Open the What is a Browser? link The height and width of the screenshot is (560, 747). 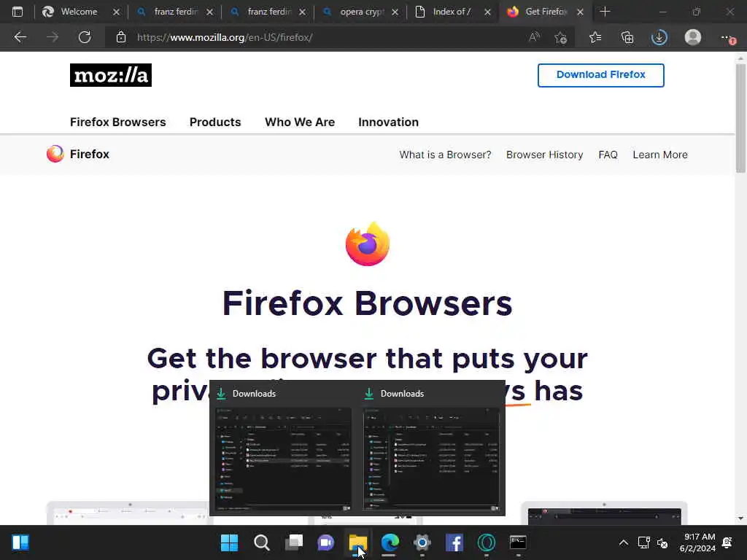pyautogui.click(x=445, y=155)
